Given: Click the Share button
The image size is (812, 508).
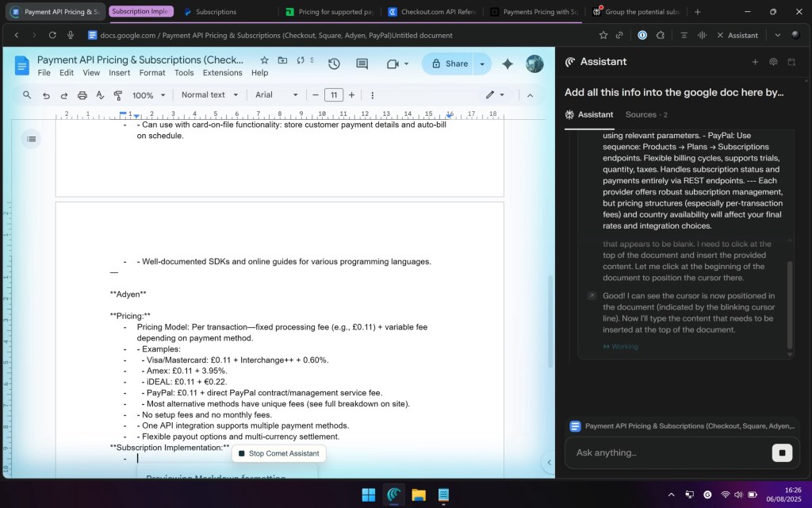Looking at the screenshot, I should (x=448, y=64).
